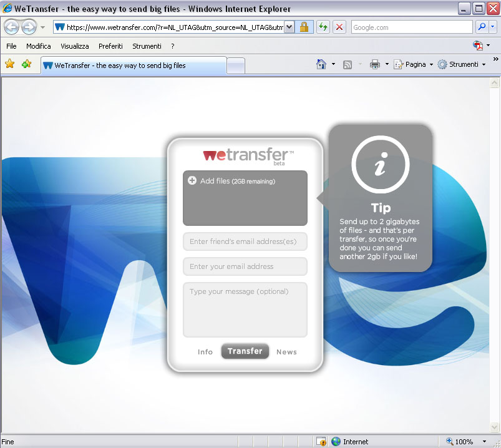The width and height of the screenshot is (501, 448).
Task: Click the Internet Explorer title bar icon
Action: pyautogui.click(x=7, y=8)
